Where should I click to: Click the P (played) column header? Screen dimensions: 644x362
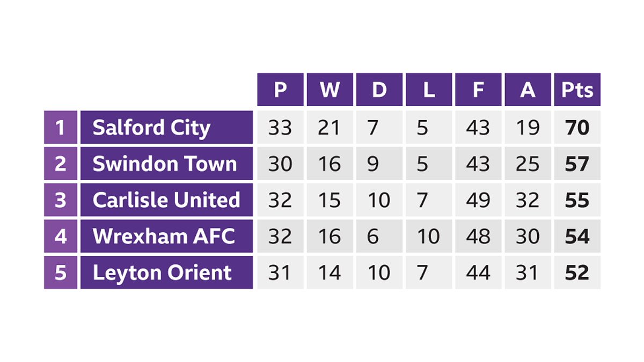pyautogui.click(x=280, y=90)
